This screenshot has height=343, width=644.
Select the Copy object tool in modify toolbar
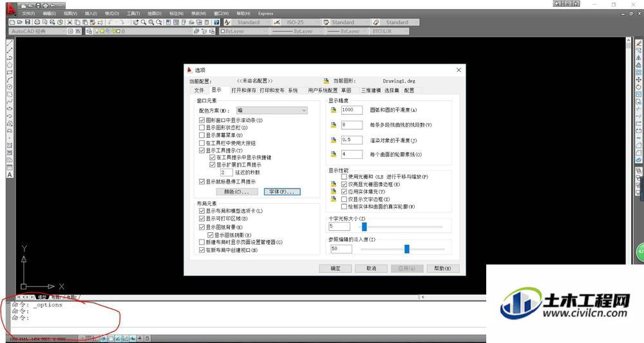pos(639,50)
